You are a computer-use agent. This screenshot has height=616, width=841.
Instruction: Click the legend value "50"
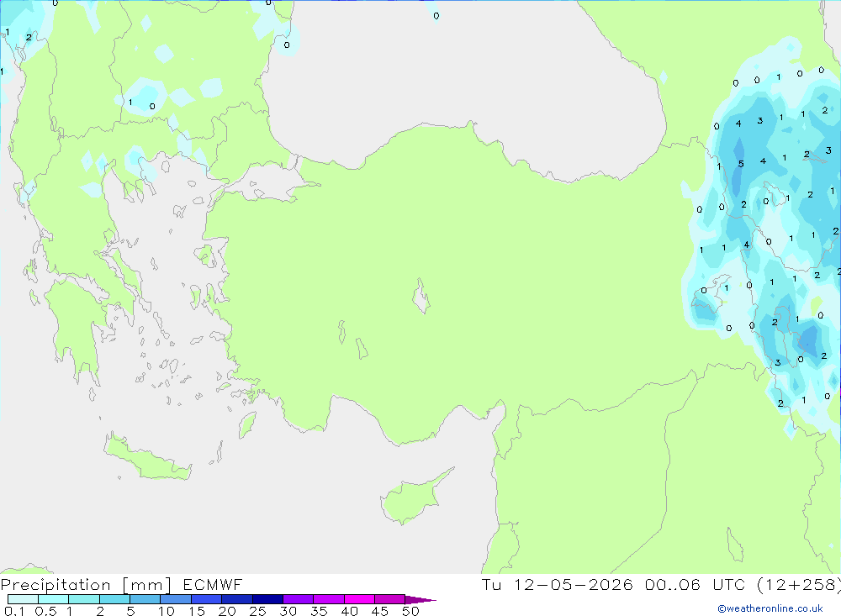tap(411, 611)
